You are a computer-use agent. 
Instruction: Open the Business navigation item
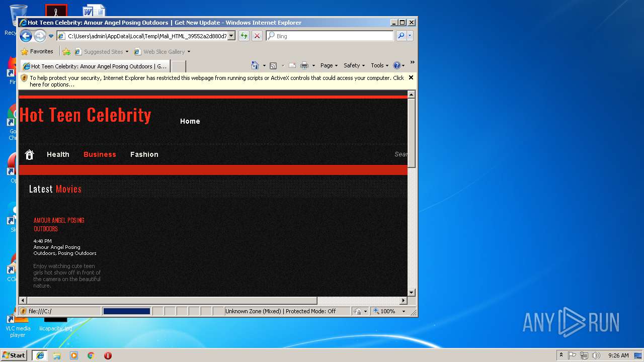coord(100,154)
